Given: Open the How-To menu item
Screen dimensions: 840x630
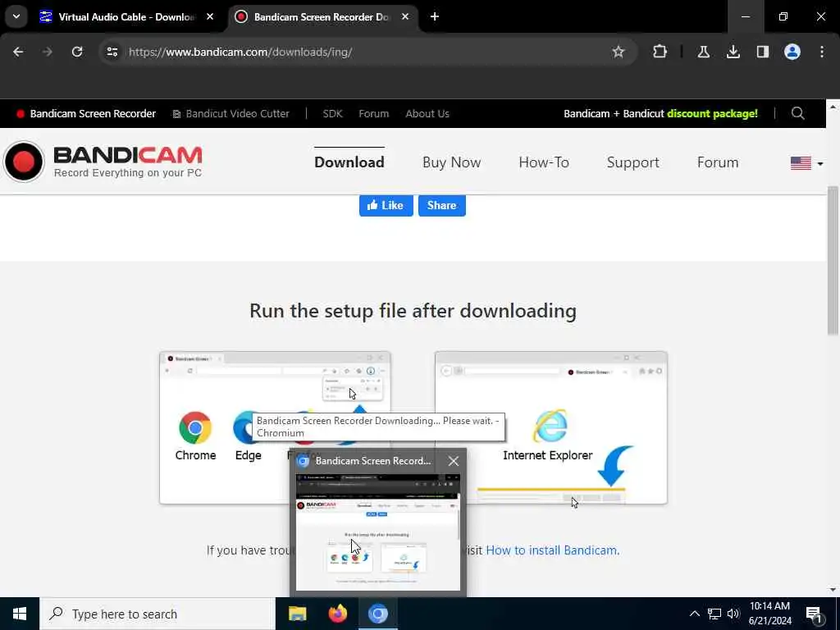Looking at the screenshot, I should click(x=544, y=162).
